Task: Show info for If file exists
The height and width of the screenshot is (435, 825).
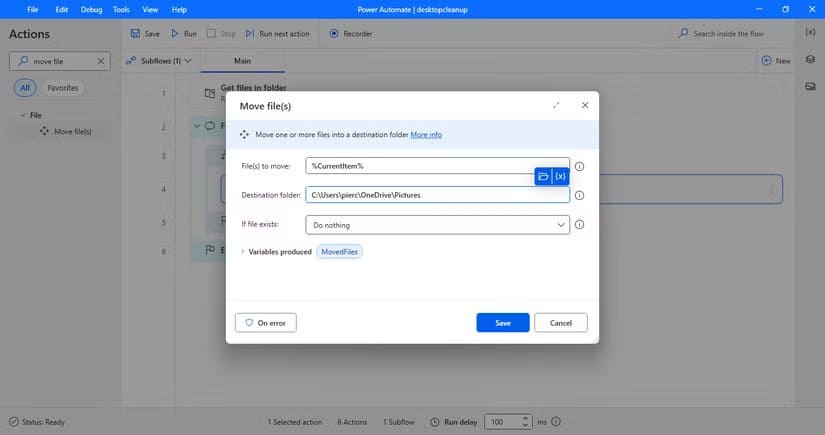Action: point(579,225)
